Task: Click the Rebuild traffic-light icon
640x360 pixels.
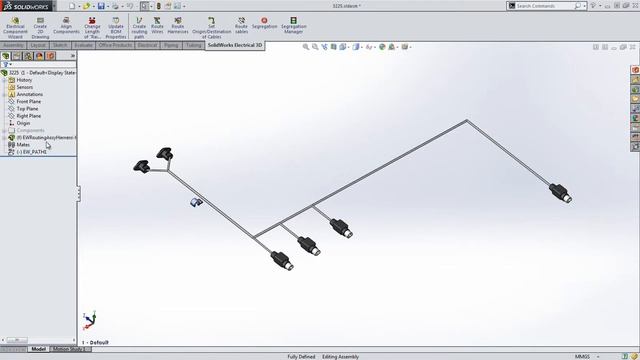Action: point(159,6)
